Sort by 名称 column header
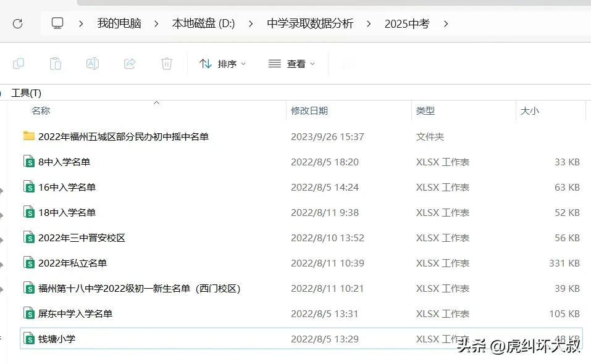Viewport: 591px width, 364px height. click(41, 110)
